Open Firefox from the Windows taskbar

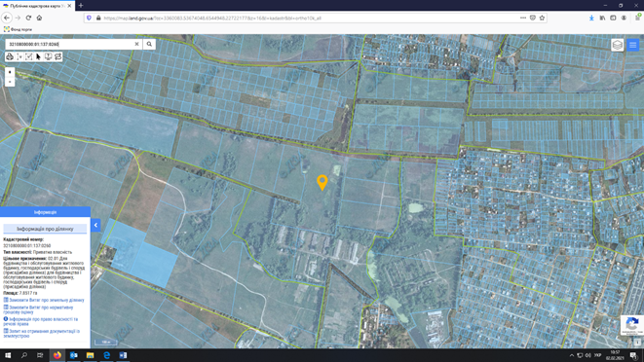[57, 355]
